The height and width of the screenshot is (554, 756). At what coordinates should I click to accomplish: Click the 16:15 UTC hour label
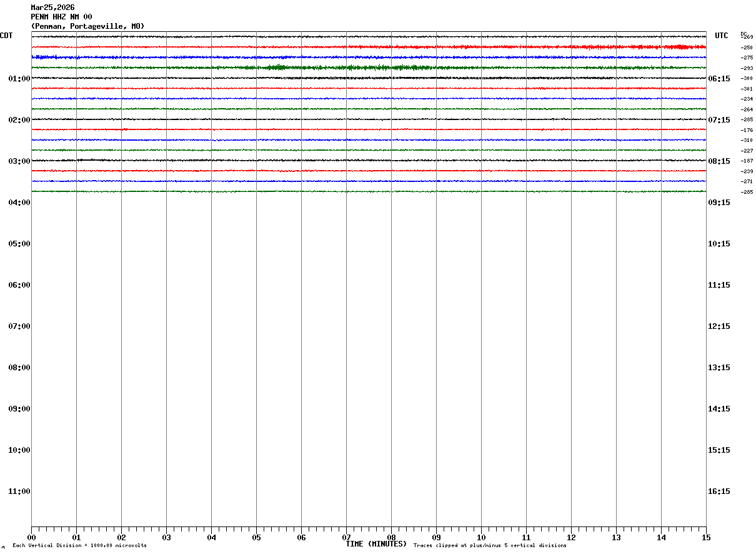pos(719,491)
